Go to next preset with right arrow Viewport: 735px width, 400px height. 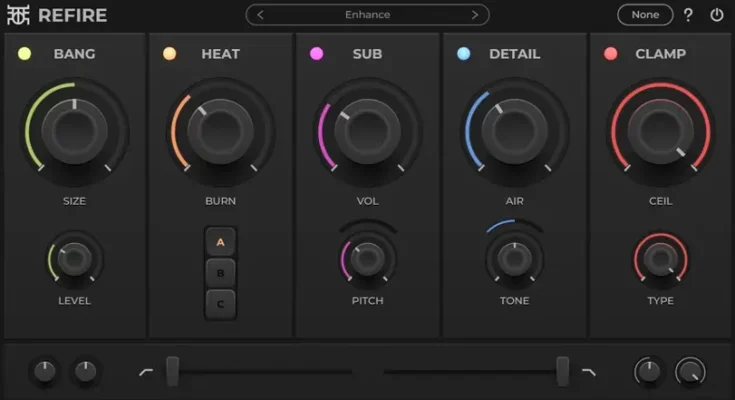(x=475, y=15)
